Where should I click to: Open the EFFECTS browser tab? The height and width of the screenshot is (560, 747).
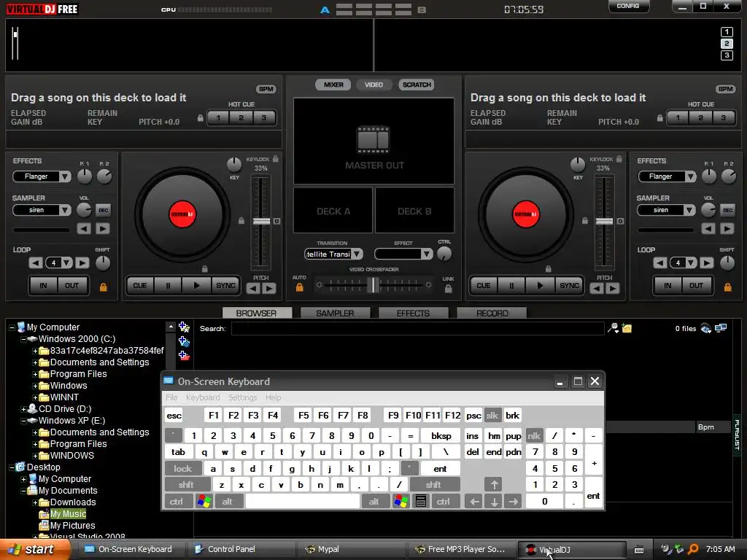(x=413, y=313)
